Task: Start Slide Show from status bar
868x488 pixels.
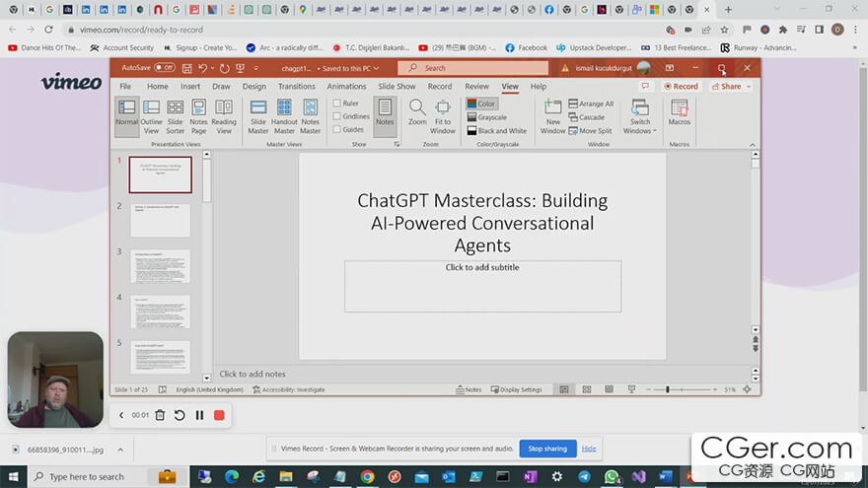Action: point(631,389)
